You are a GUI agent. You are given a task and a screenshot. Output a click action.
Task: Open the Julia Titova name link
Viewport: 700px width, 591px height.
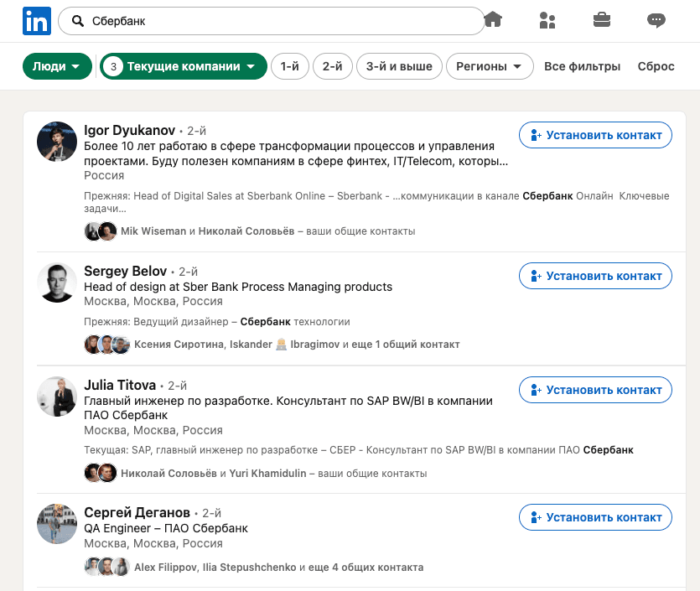point(120,385)
